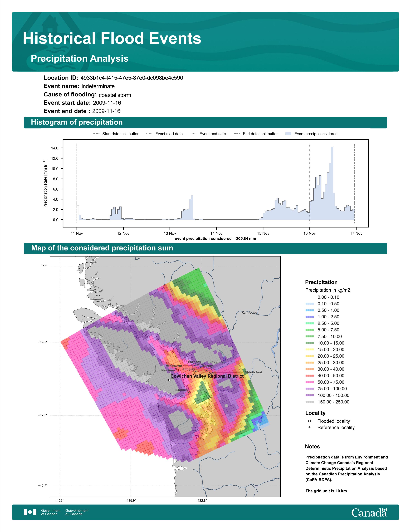Click the Location ID value 4933b1c4-f415...
The width and height of the screenshot is (411, 532).
point(132,78)
